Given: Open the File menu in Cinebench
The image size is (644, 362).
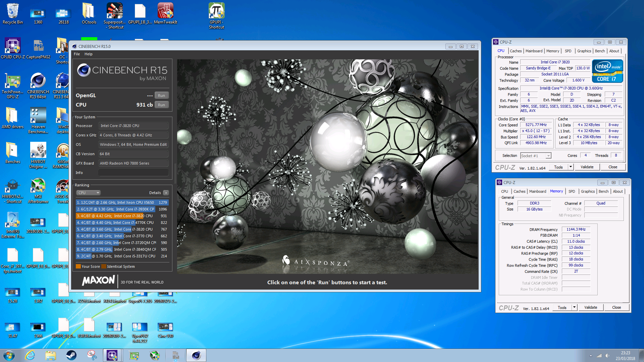Looking at the screenshot, I should click(x=77, y=54).
